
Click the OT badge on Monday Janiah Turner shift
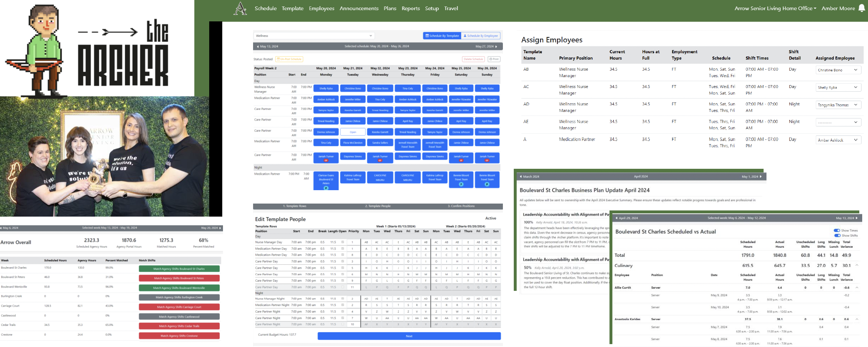[326, 160]
